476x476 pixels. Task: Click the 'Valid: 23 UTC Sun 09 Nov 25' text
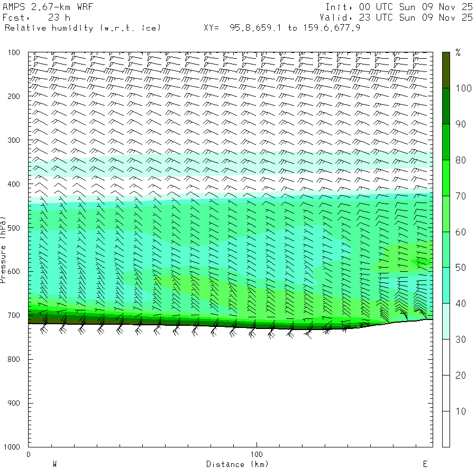[x=396, y=17]
